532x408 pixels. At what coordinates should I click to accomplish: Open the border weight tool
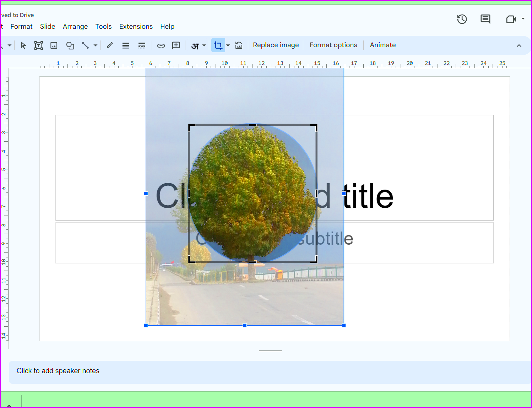[126, 45]
